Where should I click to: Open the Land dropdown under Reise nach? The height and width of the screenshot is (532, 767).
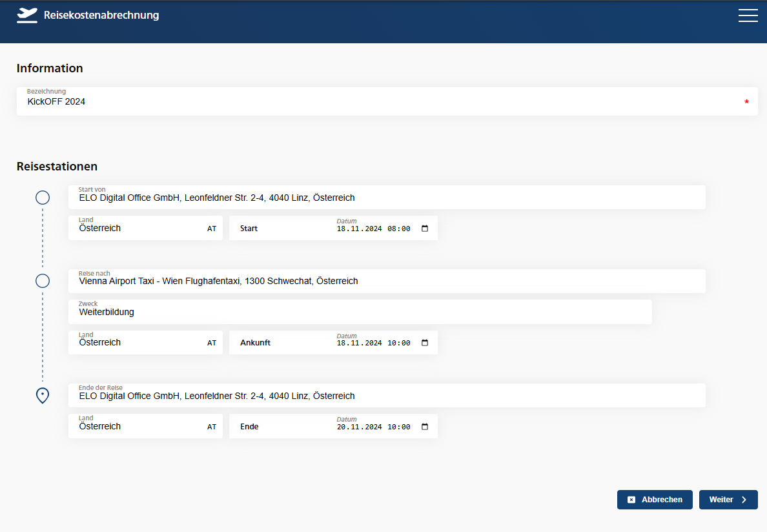click(x=145, y=343)
